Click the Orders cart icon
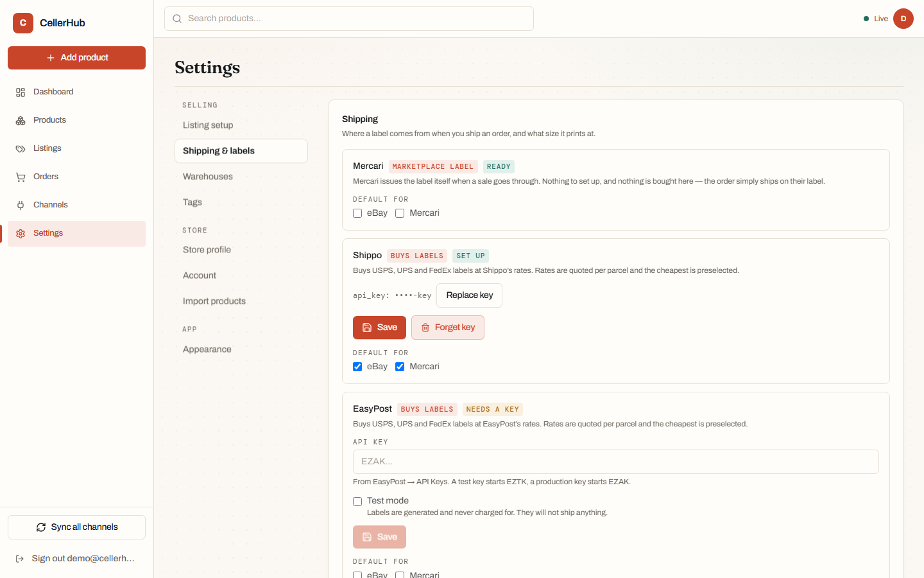924x578 pixels. point(21,177)
